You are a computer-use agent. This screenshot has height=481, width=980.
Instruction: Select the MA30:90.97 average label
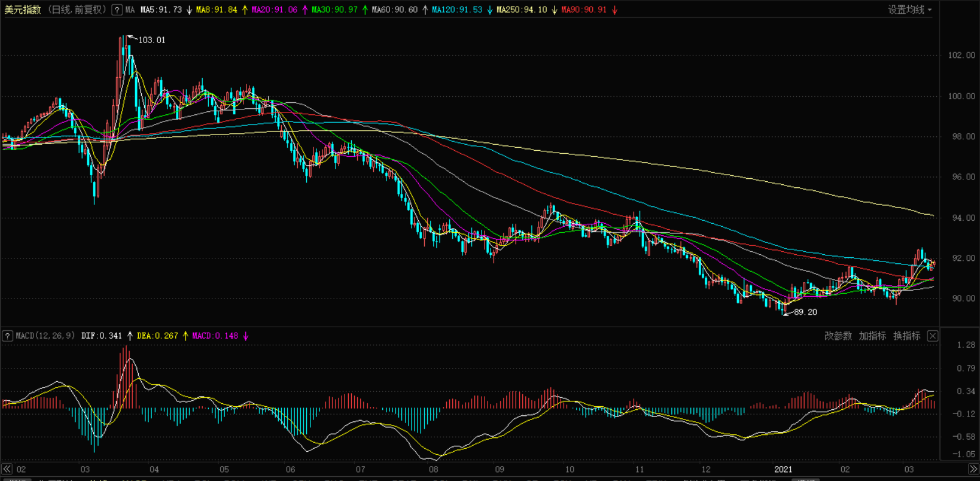[334, 10]
